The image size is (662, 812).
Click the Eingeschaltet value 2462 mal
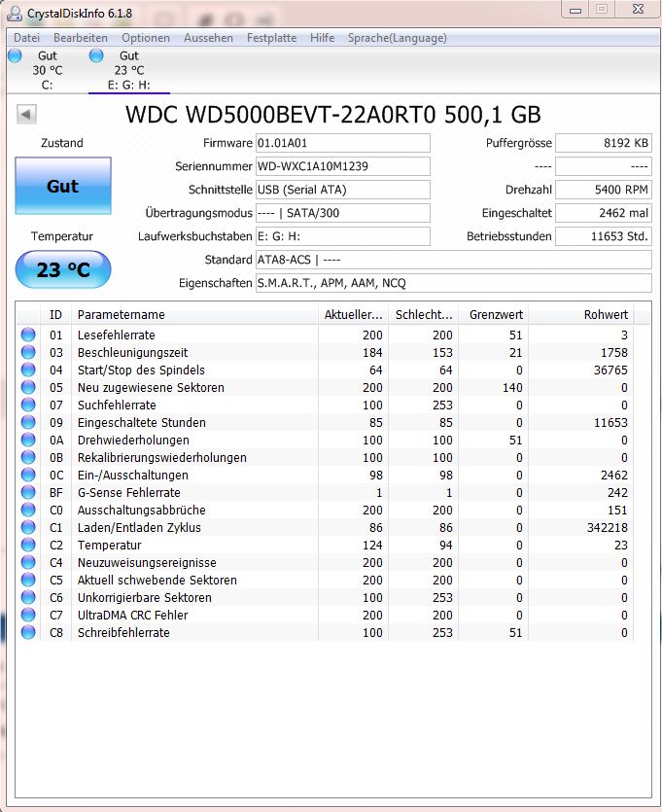604,213
